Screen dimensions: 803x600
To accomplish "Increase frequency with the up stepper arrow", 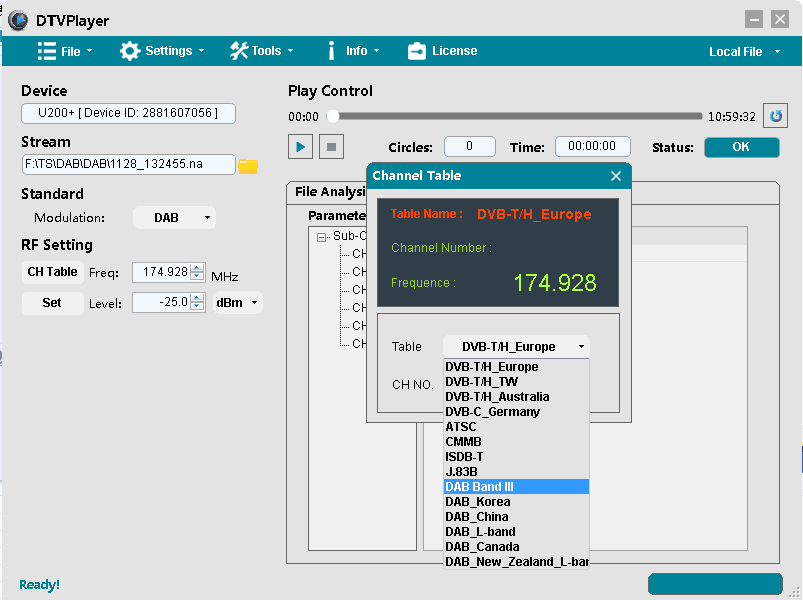I will pyautogui.click(x=197, y=268).
